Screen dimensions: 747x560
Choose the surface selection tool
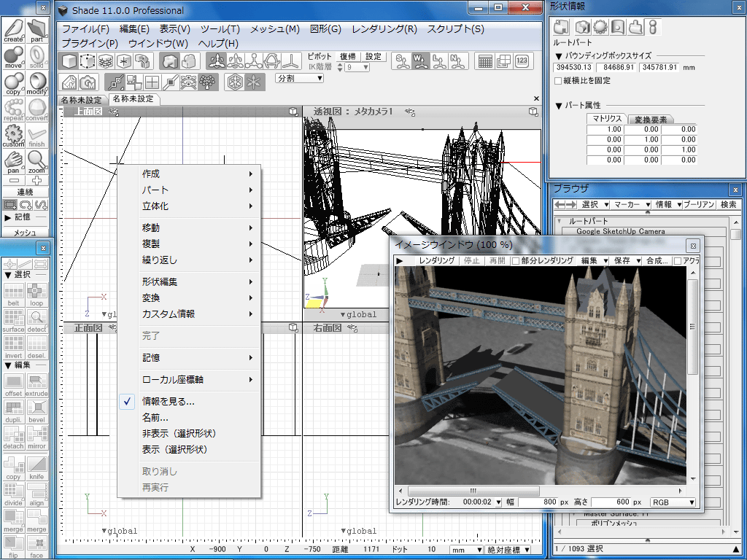13,322
